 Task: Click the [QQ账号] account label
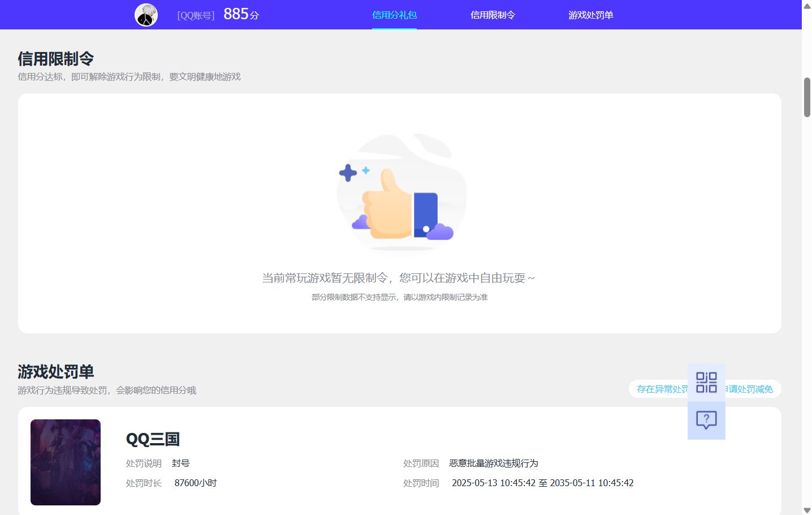197,15
